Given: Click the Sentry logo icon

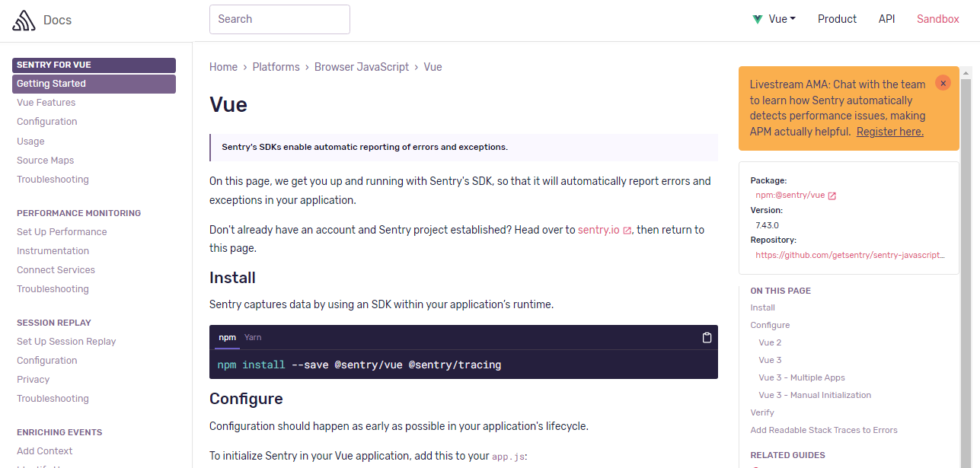Looking at the screenshot, I should pos(24,20).
